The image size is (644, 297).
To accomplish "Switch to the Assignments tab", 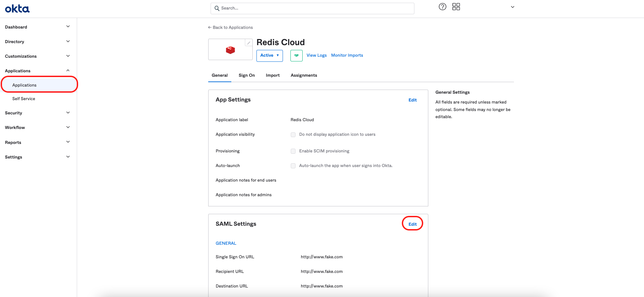I will pyautogui.click(x=304, y=75).
